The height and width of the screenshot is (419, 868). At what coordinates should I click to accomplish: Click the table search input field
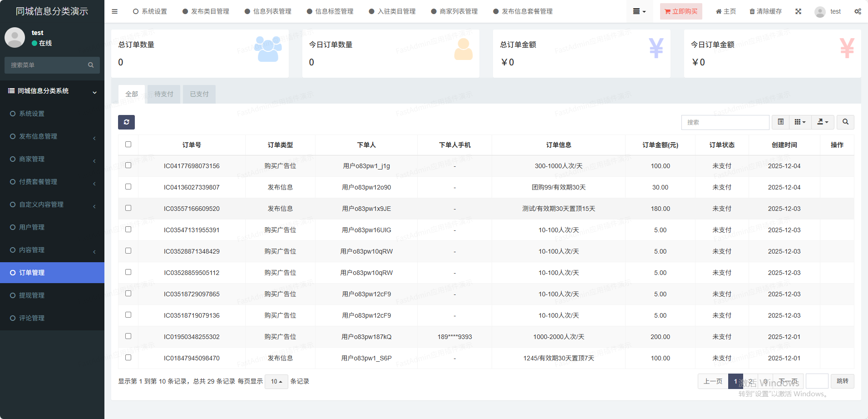pos(725,122)
